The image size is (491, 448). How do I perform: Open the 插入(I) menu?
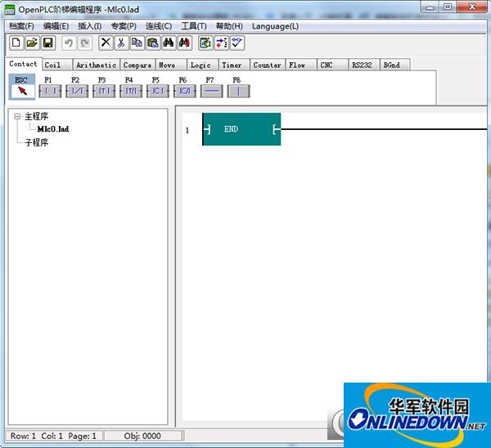pyautogui.click(x=89, y=26)
